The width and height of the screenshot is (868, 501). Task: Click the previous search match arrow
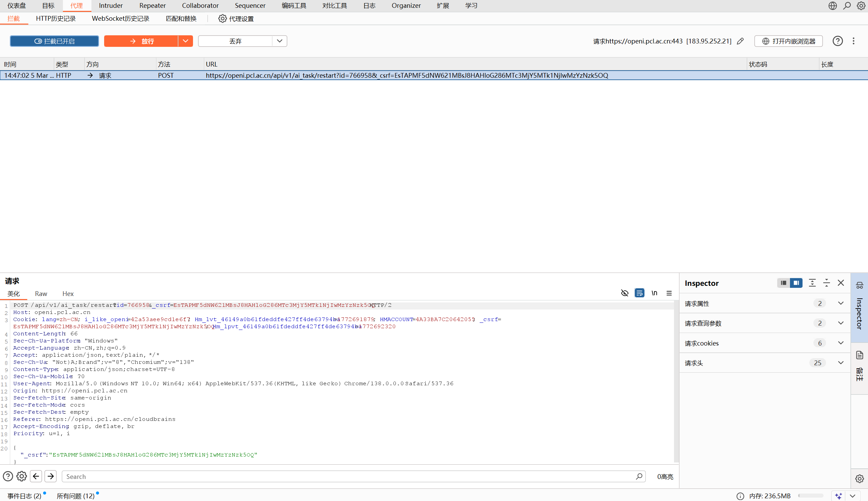pyautogui.click(x=36, y=476)
